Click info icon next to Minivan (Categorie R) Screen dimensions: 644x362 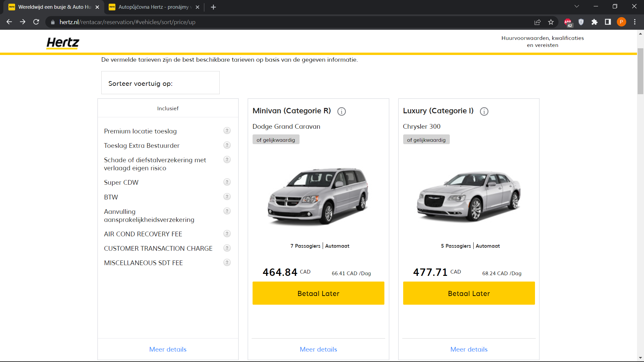coord(341,111)
